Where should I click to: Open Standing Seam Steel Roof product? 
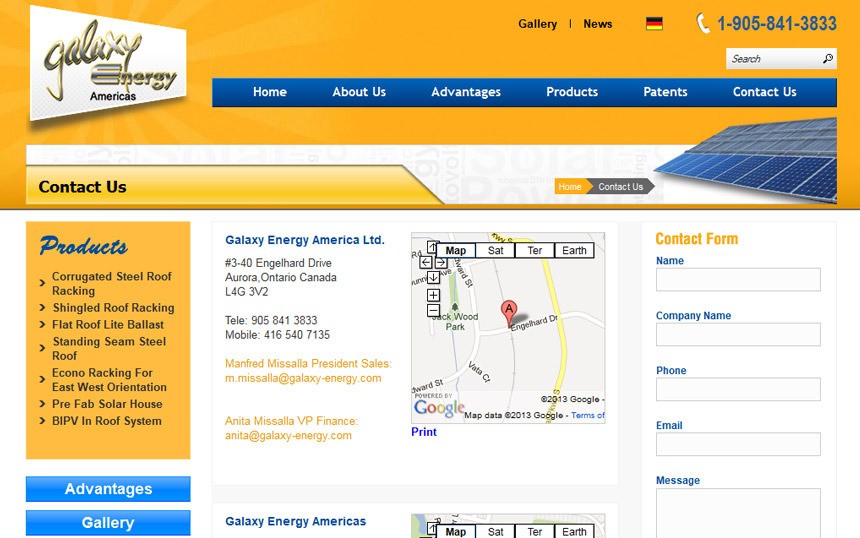(109, 348)
